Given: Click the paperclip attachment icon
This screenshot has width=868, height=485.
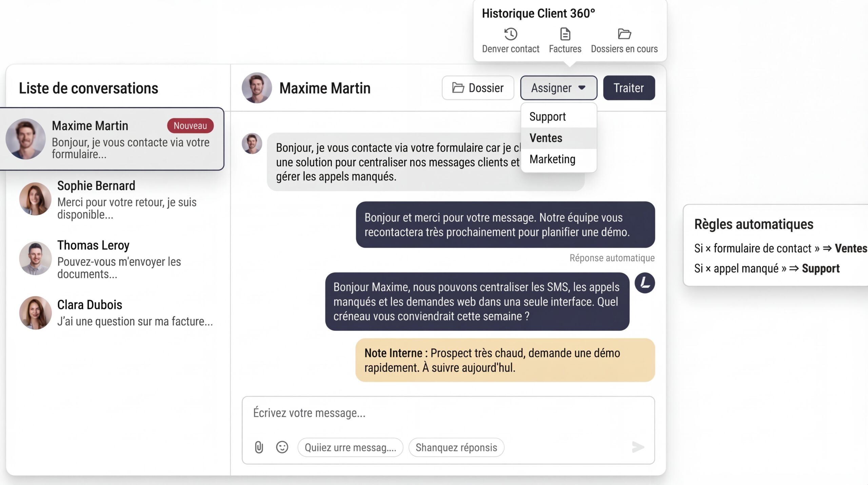Looking at the screenshot, I should tap(259, 447).
